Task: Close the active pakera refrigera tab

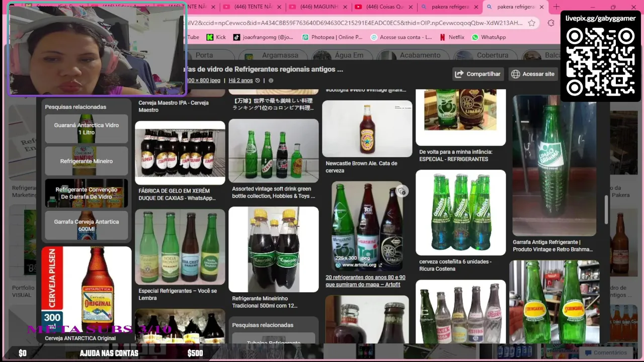Action: [541, 7]
